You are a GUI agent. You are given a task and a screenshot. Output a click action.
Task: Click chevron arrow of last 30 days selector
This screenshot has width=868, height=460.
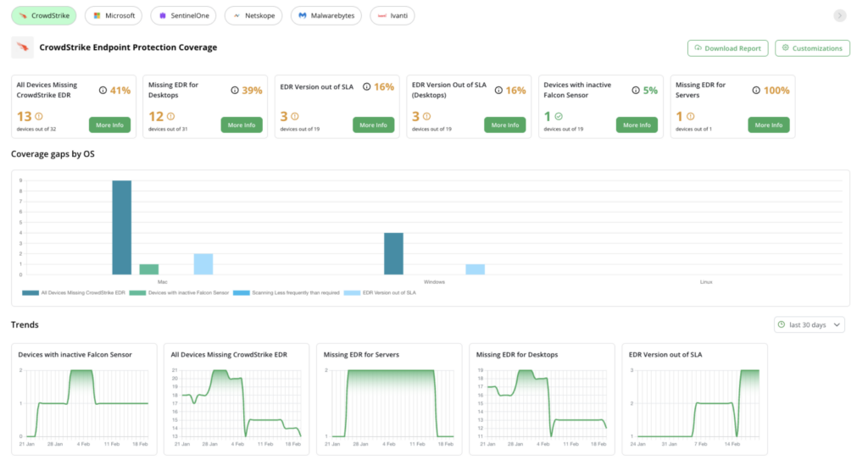point(837,325)
